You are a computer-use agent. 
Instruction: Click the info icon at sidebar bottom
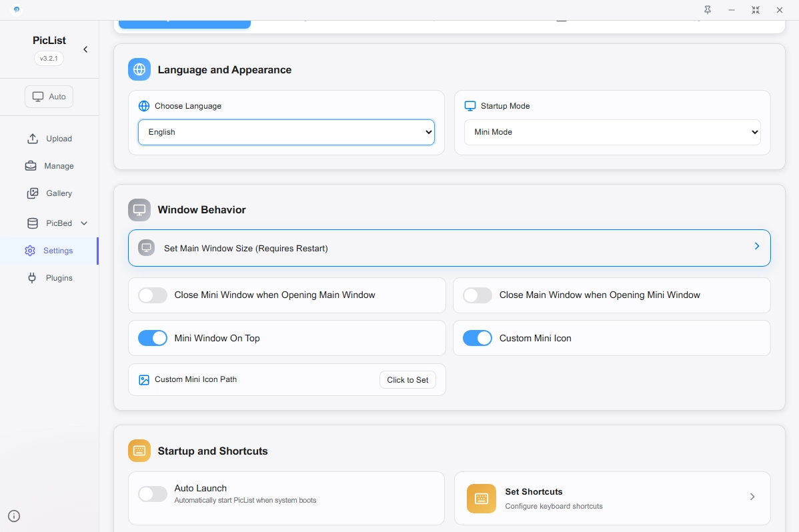pos(14,516)
